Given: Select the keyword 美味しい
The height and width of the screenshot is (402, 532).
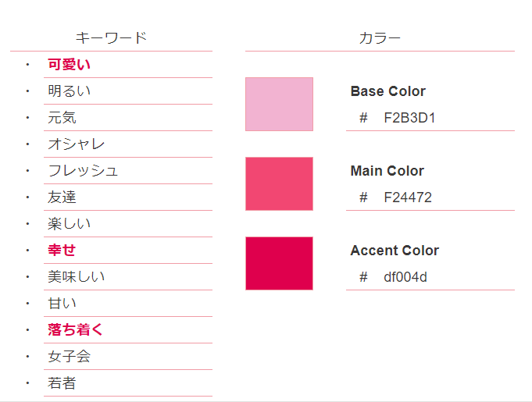Looking at the screenshot, I should 76,277.
